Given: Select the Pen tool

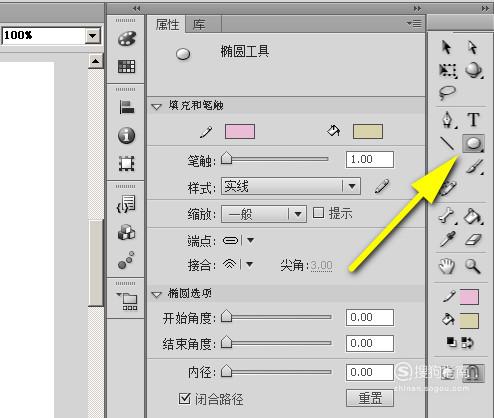Looking at the screenshot, I should click(x=448, y=120).
